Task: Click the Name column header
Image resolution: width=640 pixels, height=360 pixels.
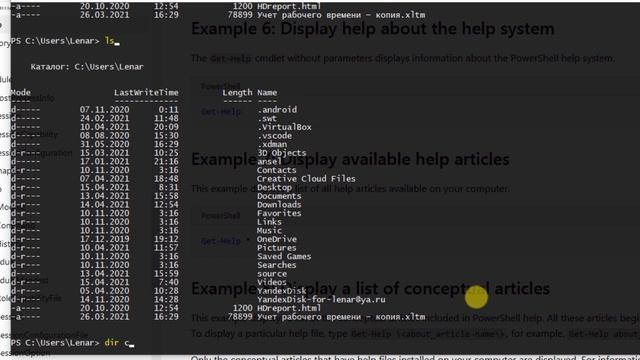Action: [x=267, y=93]
